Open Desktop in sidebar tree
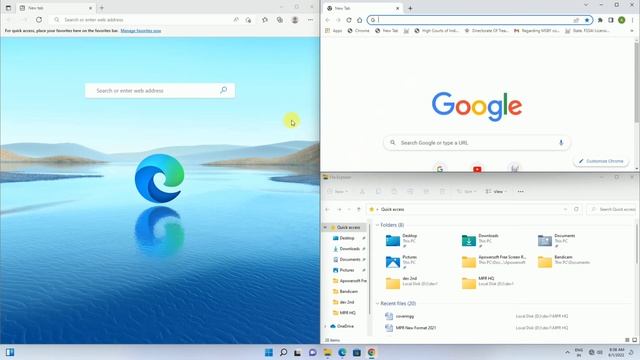Image resolution: width=640 pixels, height=360 pixels. tap(347, 238)
